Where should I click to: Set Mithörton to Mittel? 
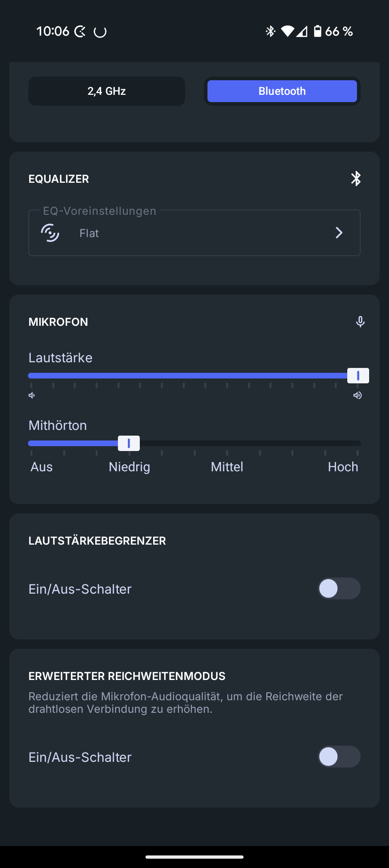click(227, 444)
